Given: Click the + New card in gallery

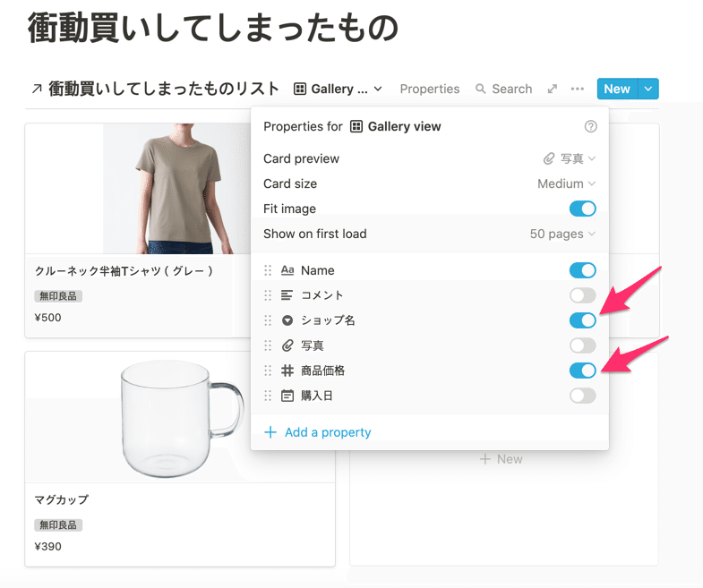Looking at the screenshot, I should pyautogui.click(x=501, y=459).
